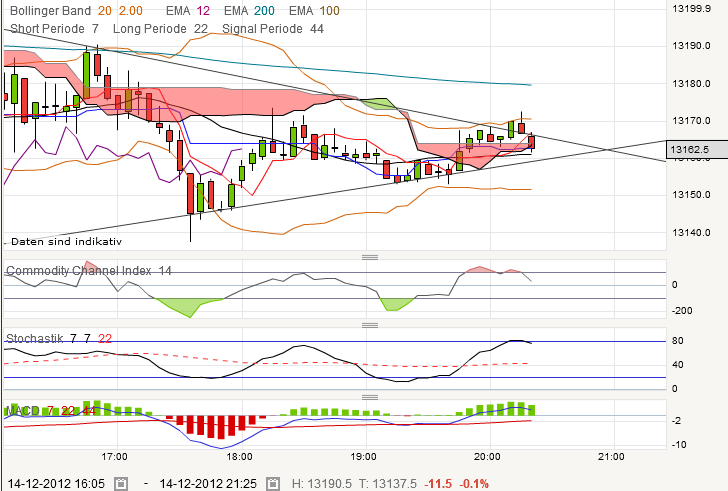
Task: Click the -10 level on MACD axis
Action: pos(679,445)
